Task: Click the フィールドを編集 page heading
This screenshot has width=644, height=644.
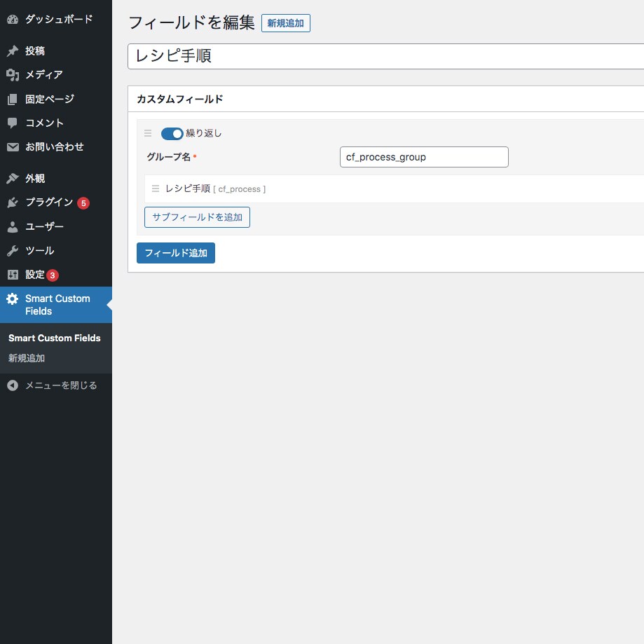Action: coord(192,22)
